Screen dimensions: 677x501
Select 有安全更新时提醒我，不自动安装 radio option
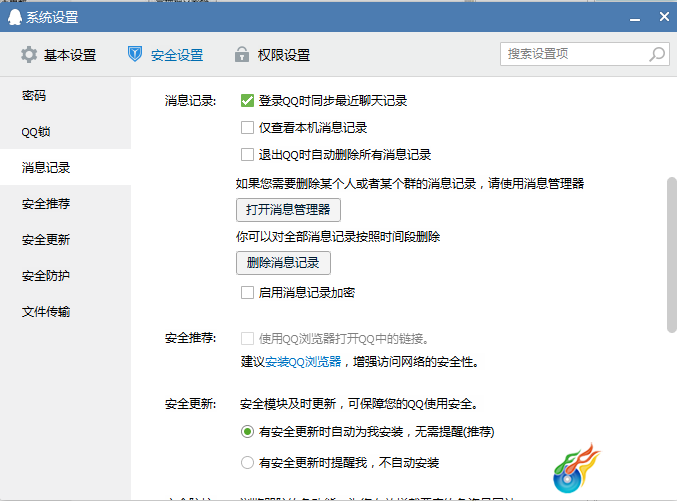(247, 463)
